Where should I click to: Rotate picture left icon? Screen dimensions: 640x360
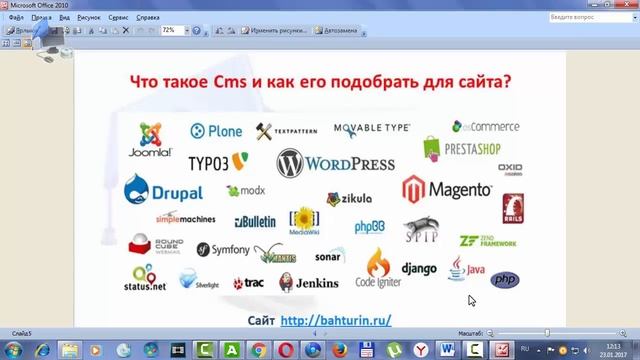(x=220, y=31)
